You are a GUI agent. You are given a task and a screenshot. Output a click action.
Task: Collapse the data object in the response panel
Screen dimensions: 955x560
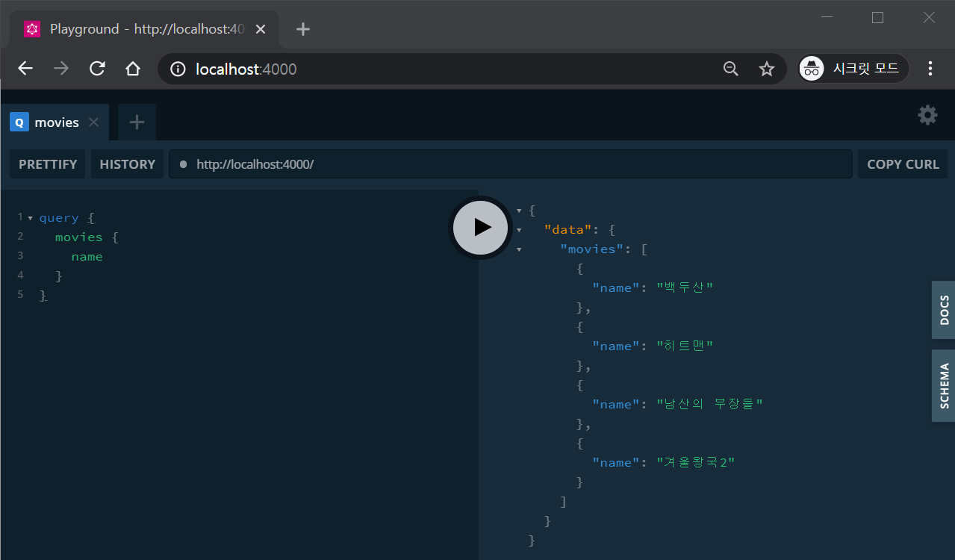519,229
